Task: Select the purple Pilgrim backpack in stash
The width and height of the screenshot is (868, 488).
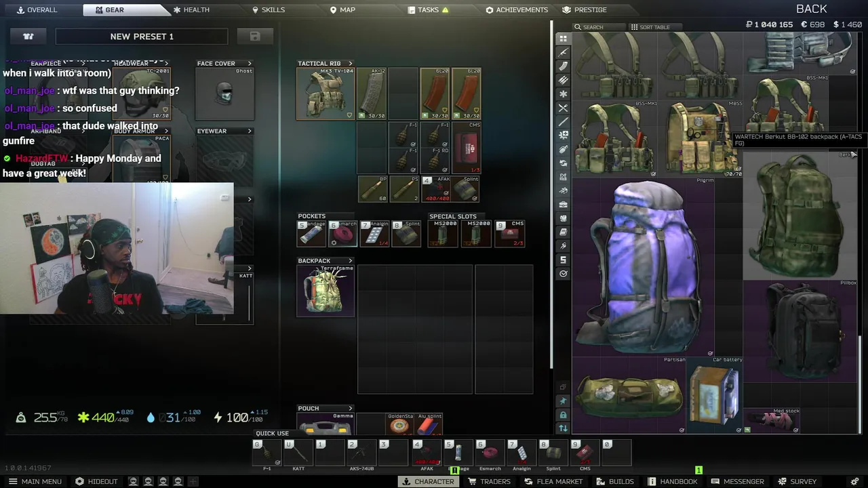Action: pos(643,266)
